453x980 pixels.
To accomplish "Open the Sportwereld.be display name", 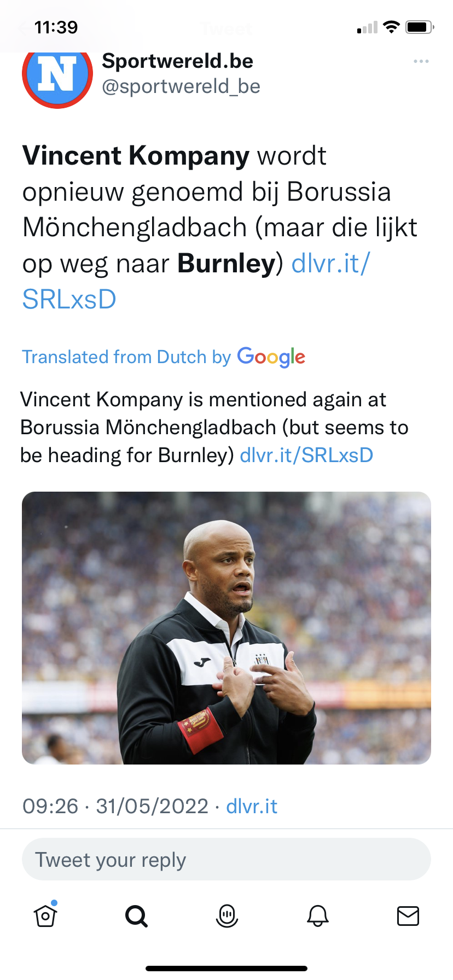I will pos(177,61).
